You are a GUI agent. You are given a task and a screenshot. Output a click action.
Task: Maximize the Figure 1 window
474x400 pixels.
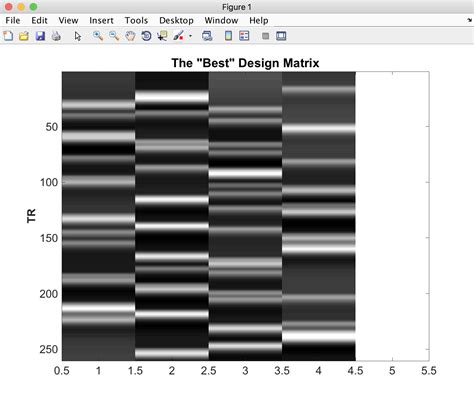33,7
